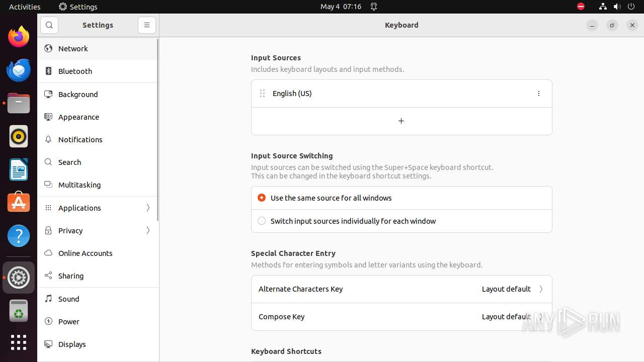Viewport: 644px width, 362px height.
Task: Click the Background monitor icon
Action: (48, 94)
